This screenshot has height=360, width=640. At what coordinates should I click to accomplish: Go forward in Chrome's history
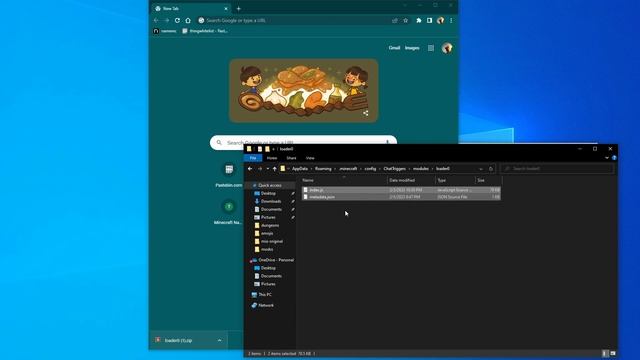(x=167, y=20)
